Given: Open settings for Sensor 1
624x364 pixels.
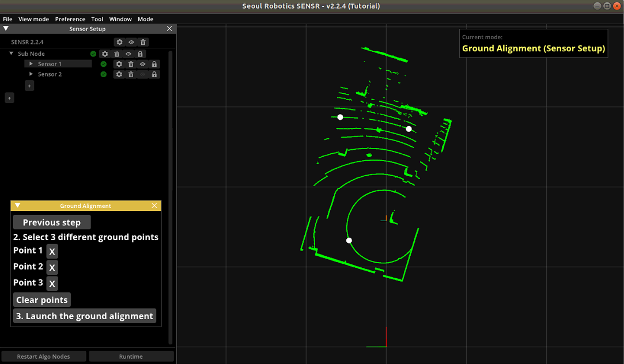Looking at the screenshot, I should 119,64.
